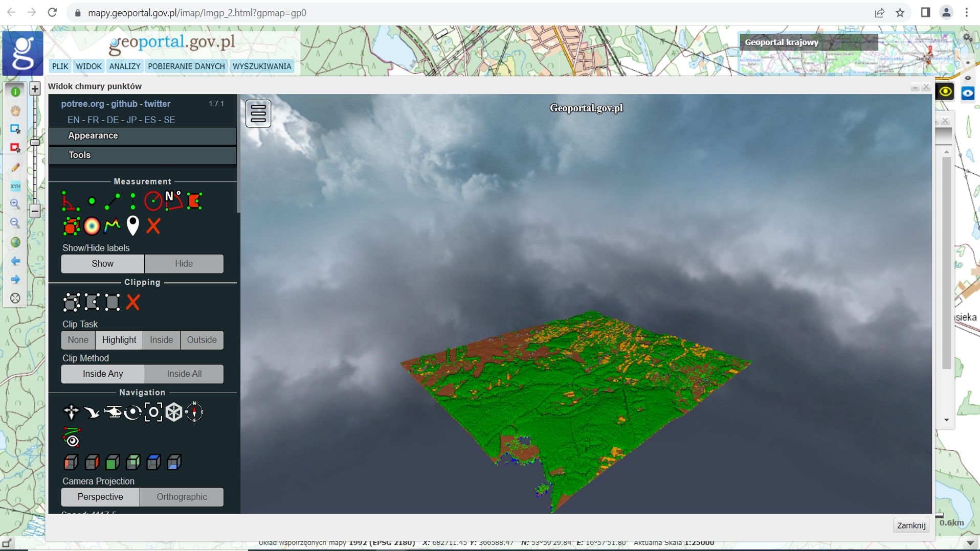Select the volume clipping box tool
This screenshot has height=551, width=980.
(x=71, y=303)
